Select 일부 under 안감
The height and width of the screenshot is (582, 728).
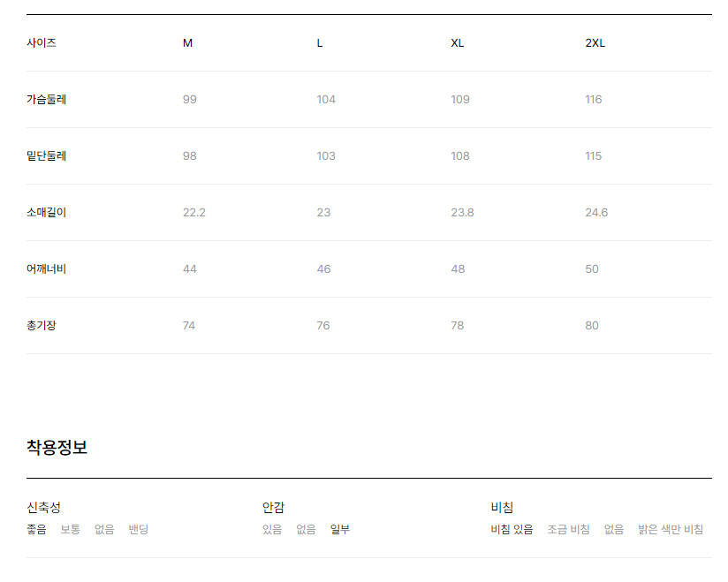tap(340, 530)
